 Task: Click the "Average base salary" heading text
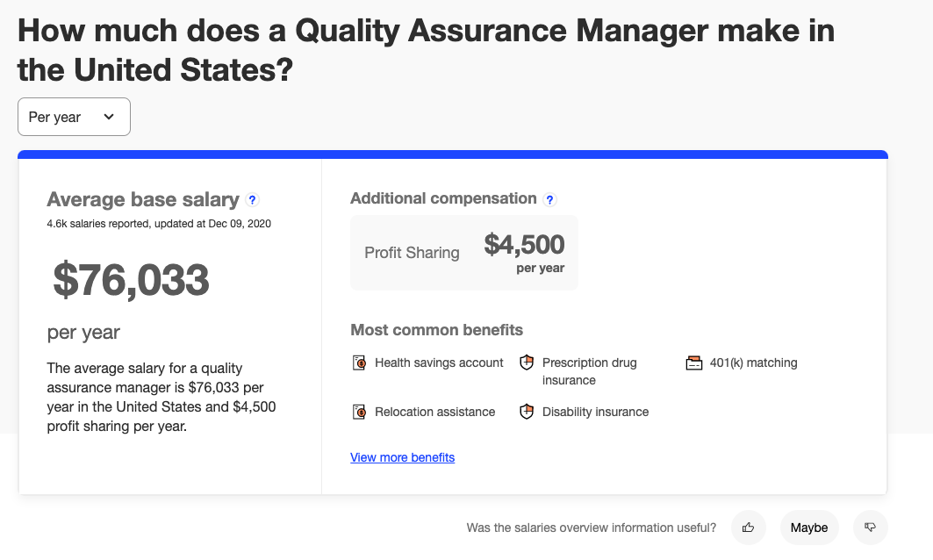[x=143, y=200]
